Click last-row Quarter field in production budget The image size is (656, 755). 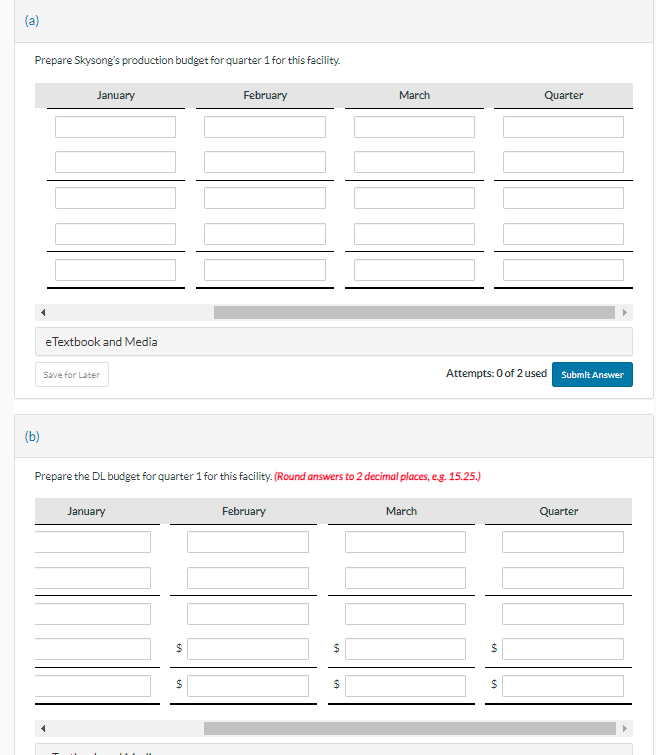[x=563, y=270]
